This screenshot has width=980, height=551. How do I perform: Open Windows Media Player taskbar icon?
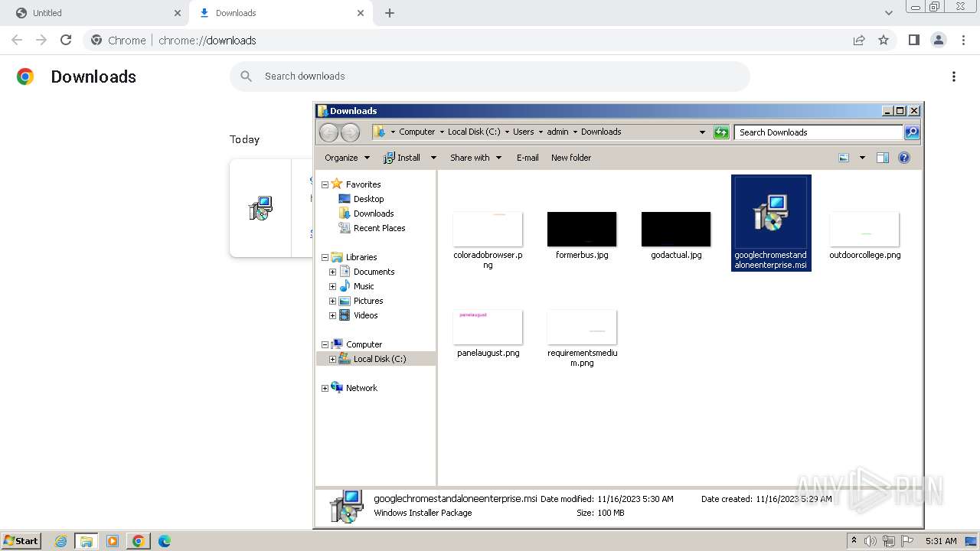coord(113,541)
